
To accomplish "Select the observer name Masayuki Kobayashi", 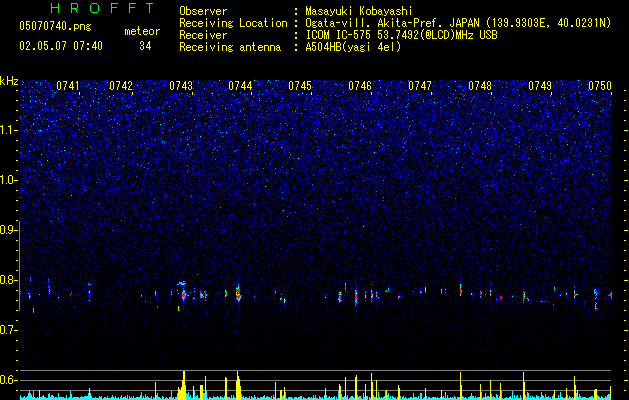I will tap(359, 11).
